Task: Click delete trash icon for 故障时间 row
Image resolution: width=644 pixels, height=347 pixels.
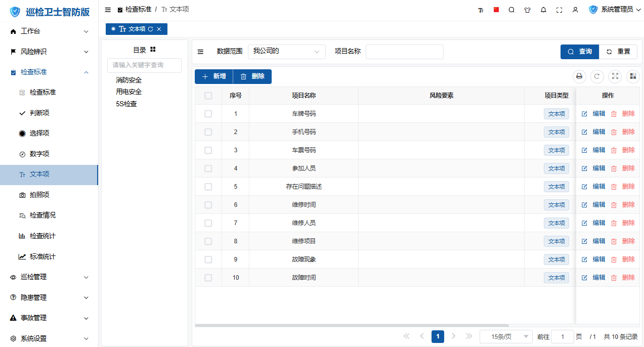Action: pyautogui.click(x=614, y=278)
